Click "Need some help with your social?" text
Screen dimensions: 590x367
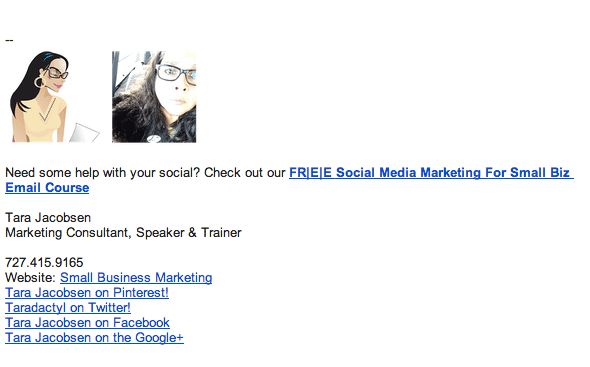102,173
